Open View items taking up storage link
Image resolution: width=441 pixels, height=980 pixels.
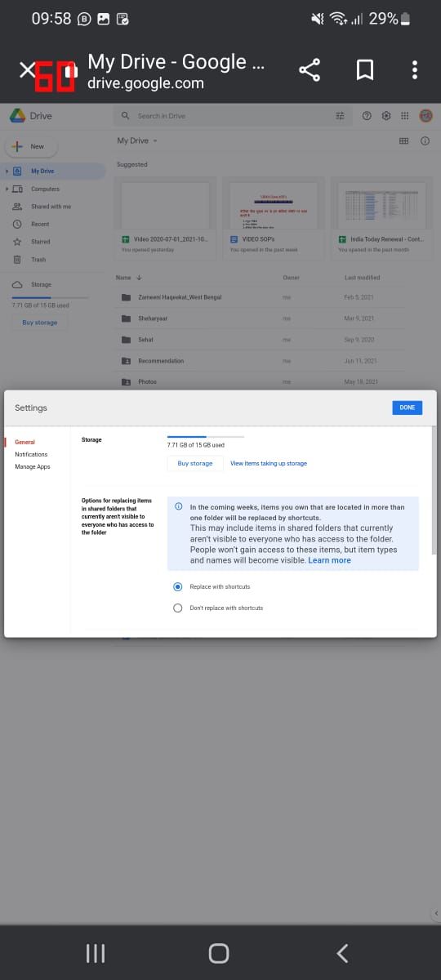pyautogui.click(x=269, y=463)
